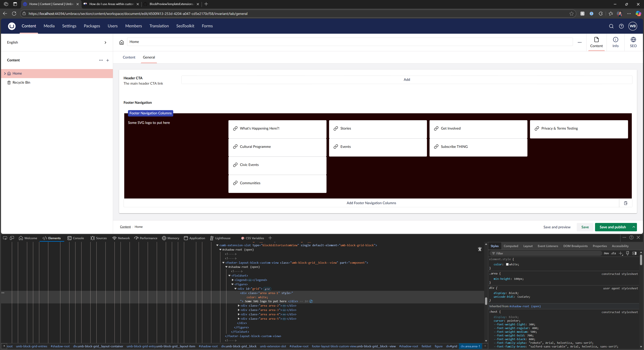
Task: Toggle device emulation in DevTools
Action: click(x=12, y=238)
